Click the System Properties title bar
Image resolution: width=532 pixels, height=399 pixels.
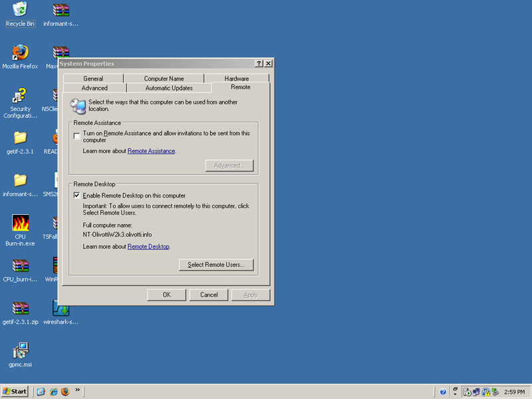pyautogui.click(x=156, y=63)
